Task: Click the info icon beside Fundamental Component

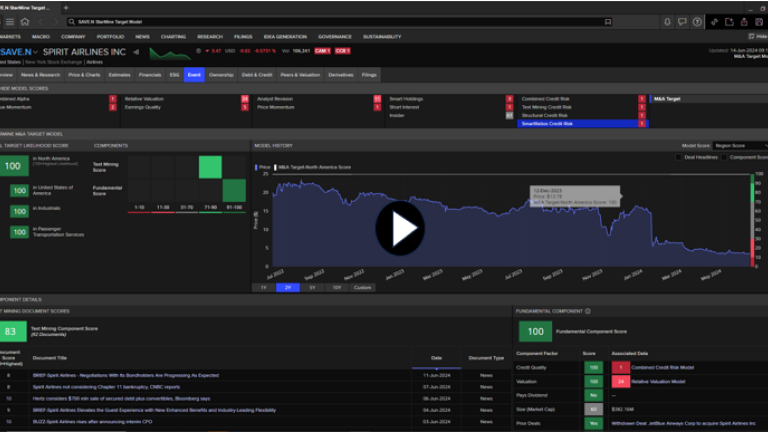Action: 587,311
